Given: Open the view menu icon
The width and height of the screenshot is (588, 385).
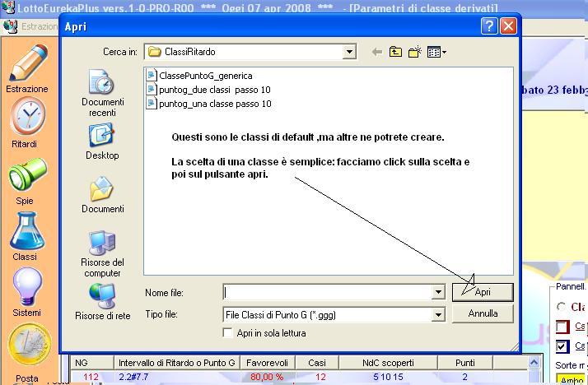Looking at the screenshot, I should click(436, 52).
